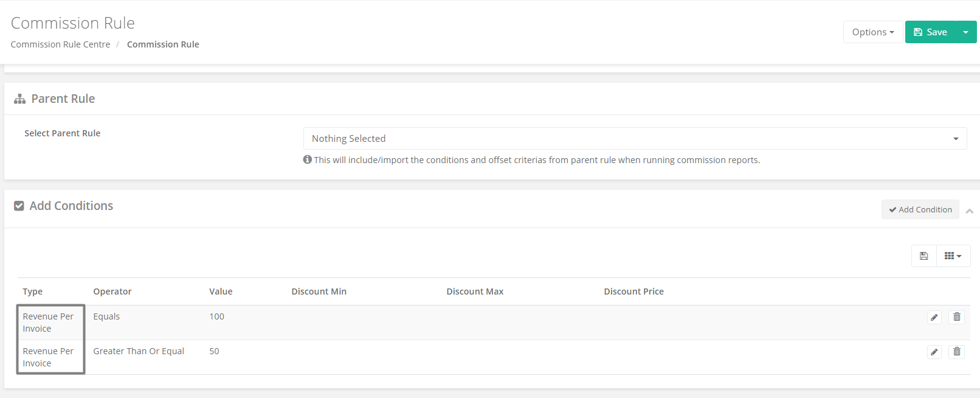The image size is (980, 398).
Task: Expand the Save button dropdown arrow
Action: coord(965,32)
